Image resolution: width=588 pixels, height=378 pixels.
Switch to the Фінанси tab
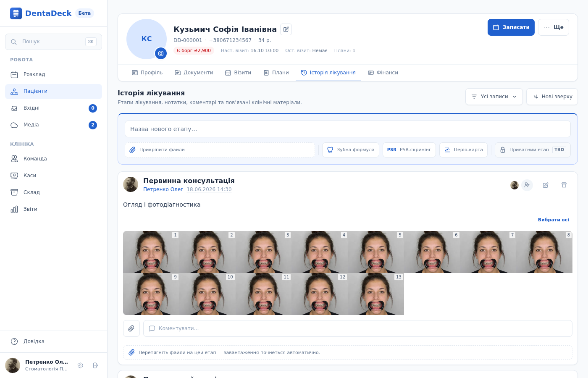383,73
